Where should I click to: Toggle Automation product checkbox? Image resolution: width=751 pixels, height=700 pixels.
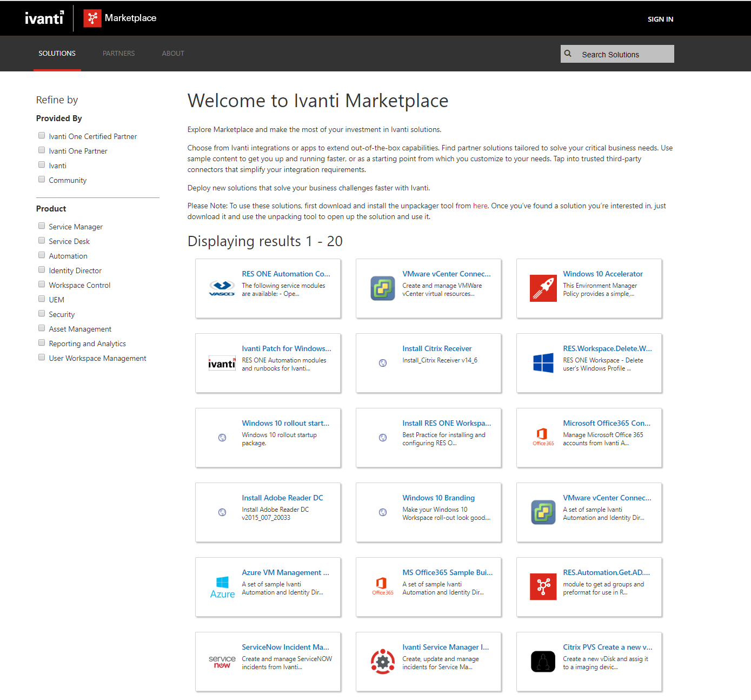[42, 255]
